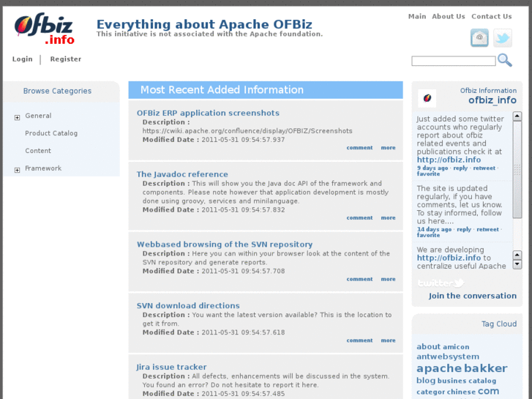Open The Javadoc reference entry
This screenshot has height=399, width=532.
tap(182, 174)
